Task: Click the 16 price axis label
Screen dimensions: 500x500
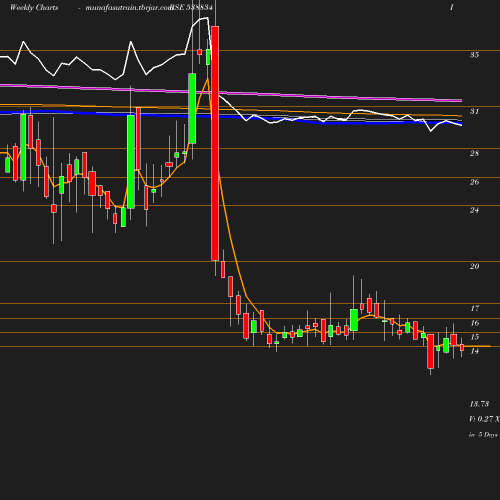Action: (475, 323)
